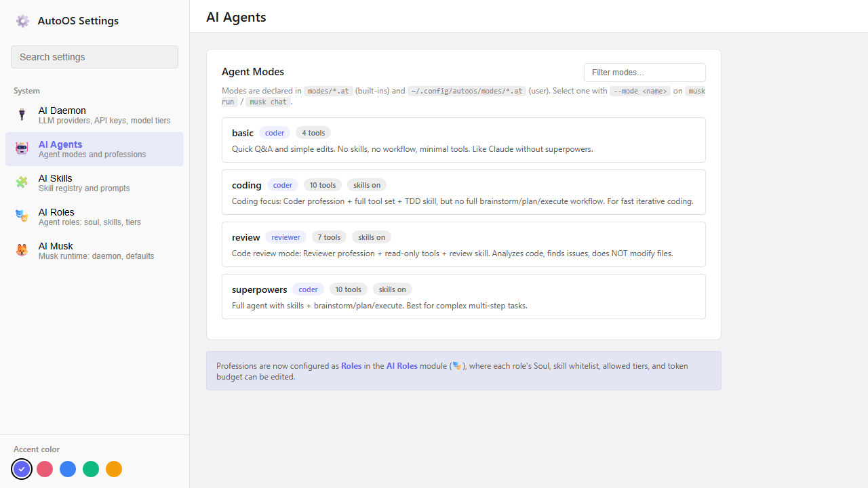Click the masks emoji in the info banner
868x488 pixels.
[457, 366]
